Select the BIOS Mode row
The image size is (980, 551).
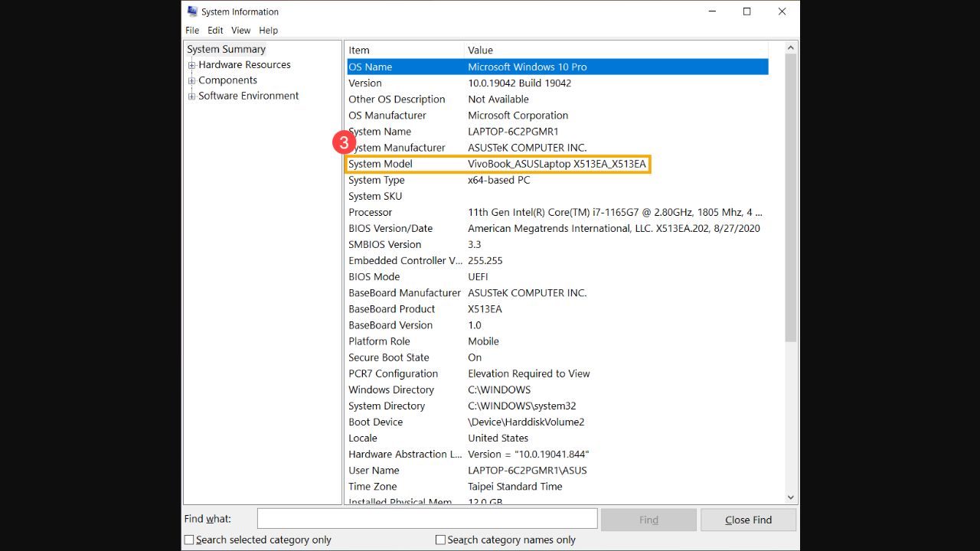click(x=557, y=276)
